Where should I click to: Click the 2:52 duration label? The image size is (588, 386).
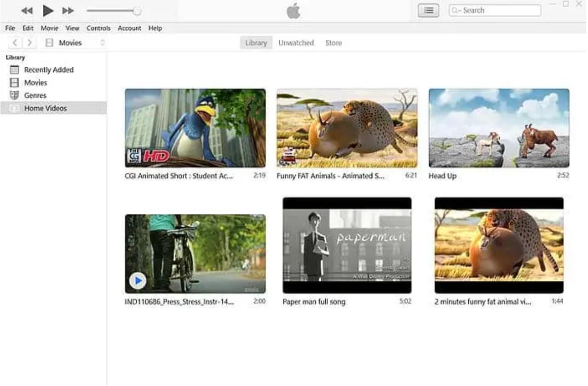[563, 176]
